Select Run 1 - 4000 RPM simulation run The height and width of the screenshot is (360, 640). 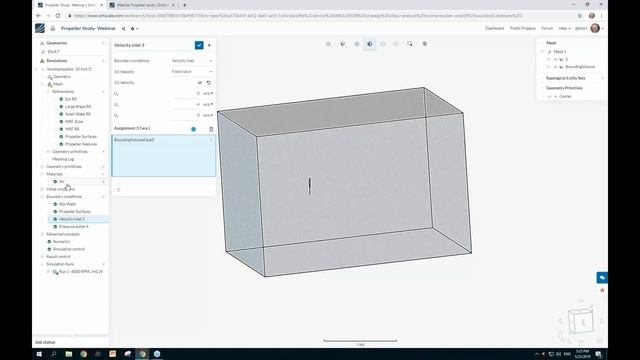[80, 271]
